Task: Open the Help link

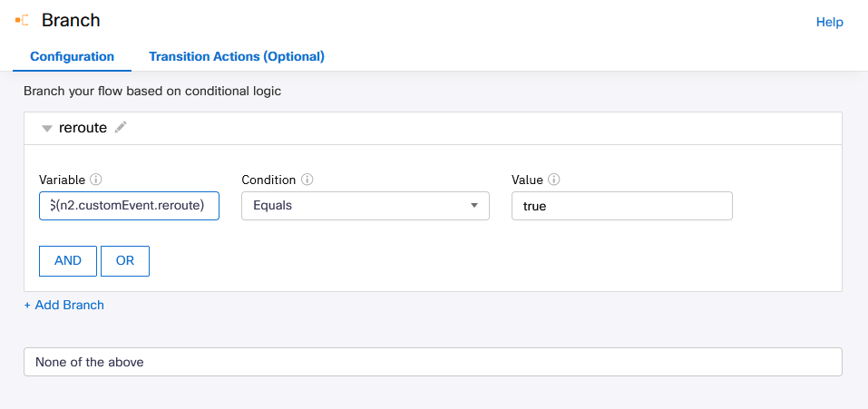Action: click(x=829, y=22)
